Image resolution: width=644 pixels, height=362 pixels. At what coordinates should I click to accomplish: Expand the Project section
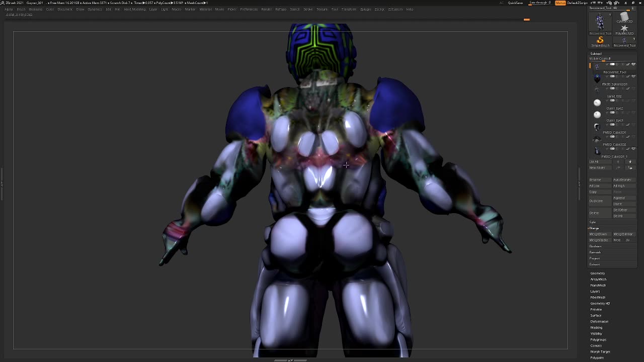tap(595, 258)
